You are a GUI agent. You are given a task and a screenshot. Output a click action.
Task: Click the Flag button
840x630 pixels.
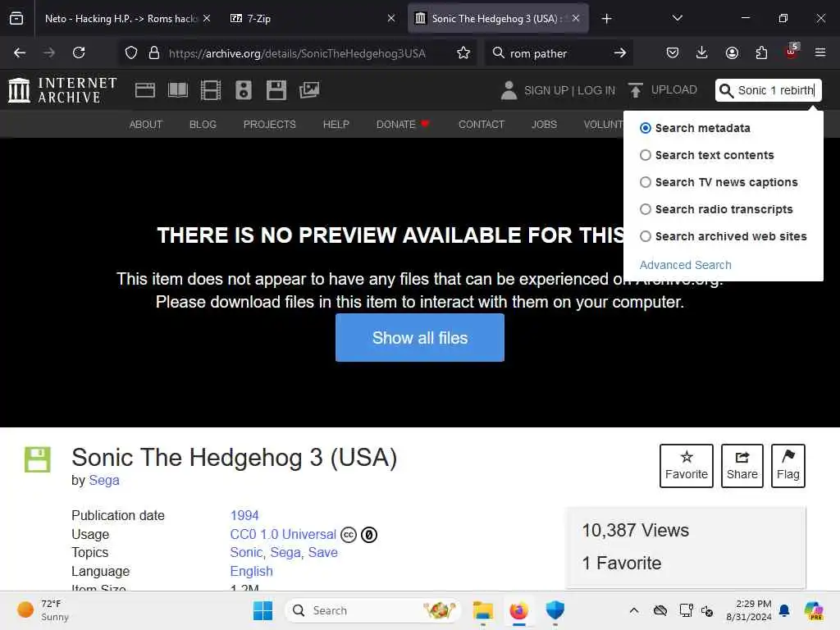787,466
